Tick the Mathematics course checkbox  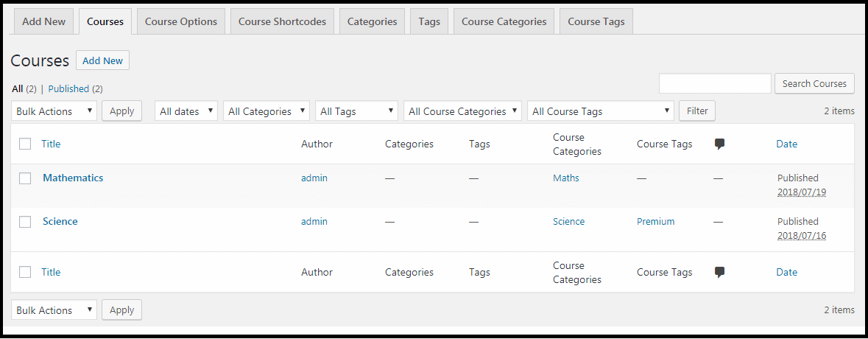click(25, 178)
